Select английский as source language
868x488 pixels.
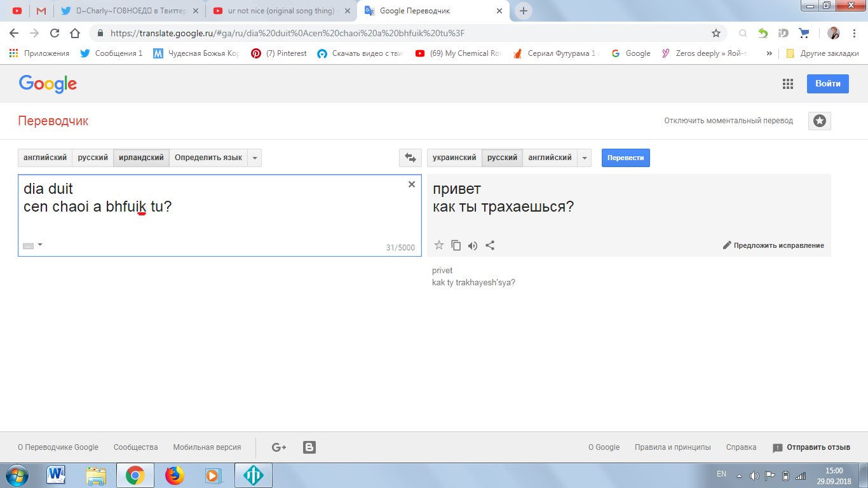click(x=45, y=158)
